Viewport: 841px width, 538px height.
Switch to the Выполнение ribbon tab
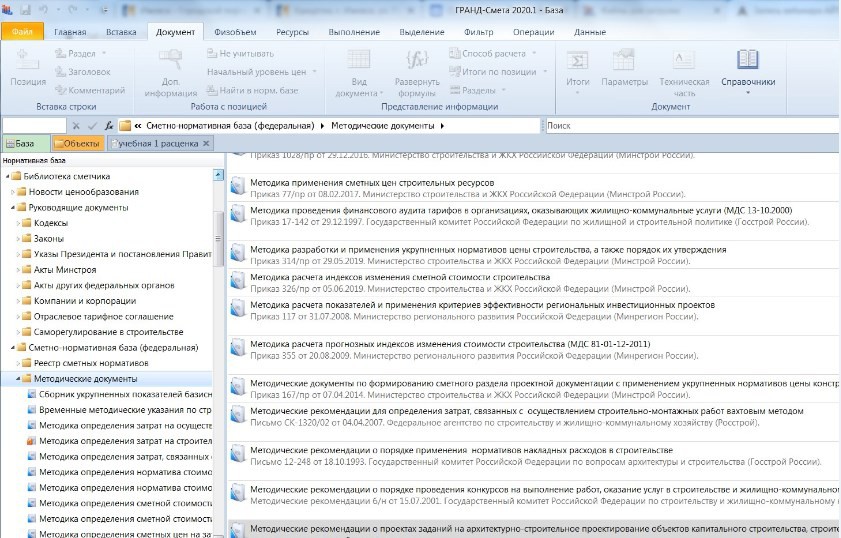pos(354,32)
